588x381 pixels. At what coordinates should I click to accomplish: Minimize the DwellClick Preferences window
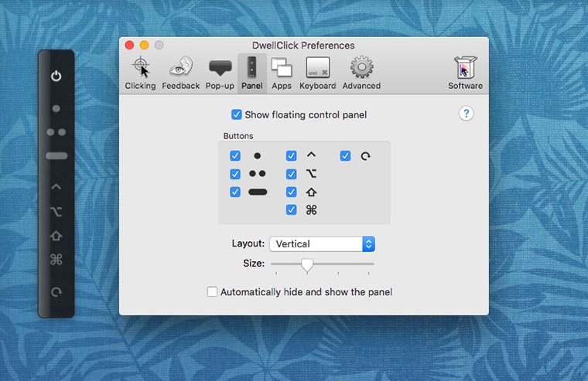click(x=144, y=46)
